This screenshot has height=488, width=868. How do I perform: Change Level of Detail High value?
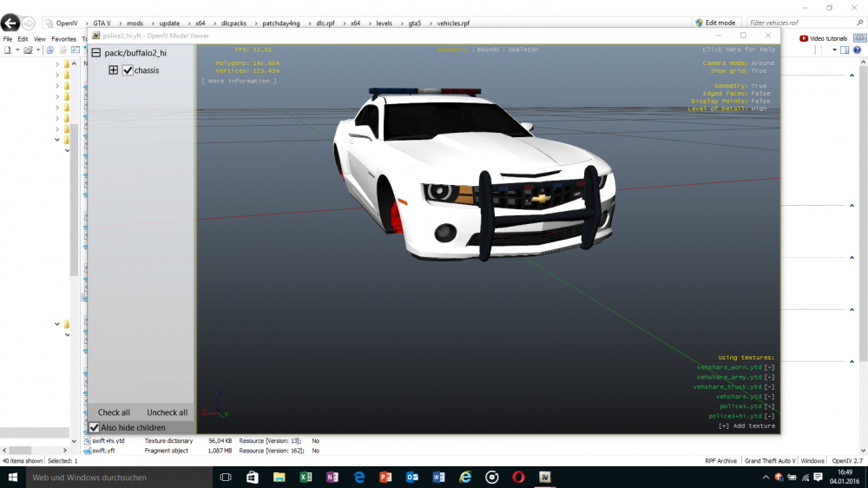[759, 109]
